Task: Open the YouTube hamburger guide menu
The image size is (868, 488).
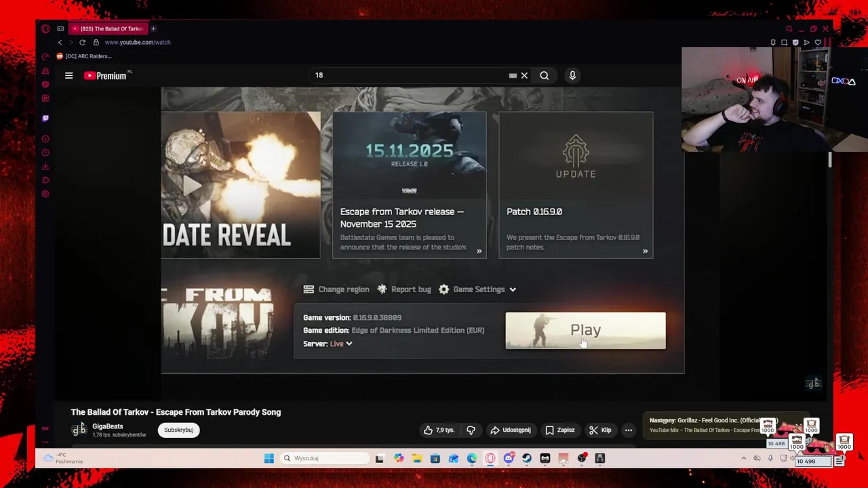Action: (x=68, y=75)
